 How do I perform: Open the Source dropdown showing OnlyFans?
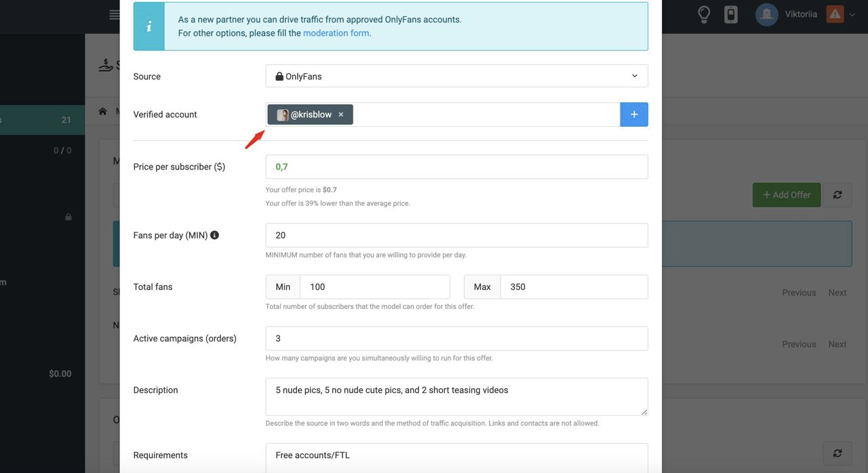coord(456,76)
